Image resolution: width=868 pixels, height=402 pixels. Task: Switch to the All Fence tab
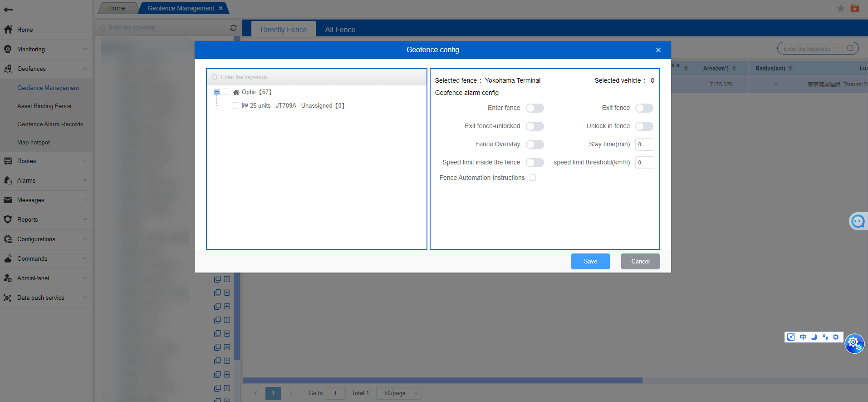[x=340, y=30]
